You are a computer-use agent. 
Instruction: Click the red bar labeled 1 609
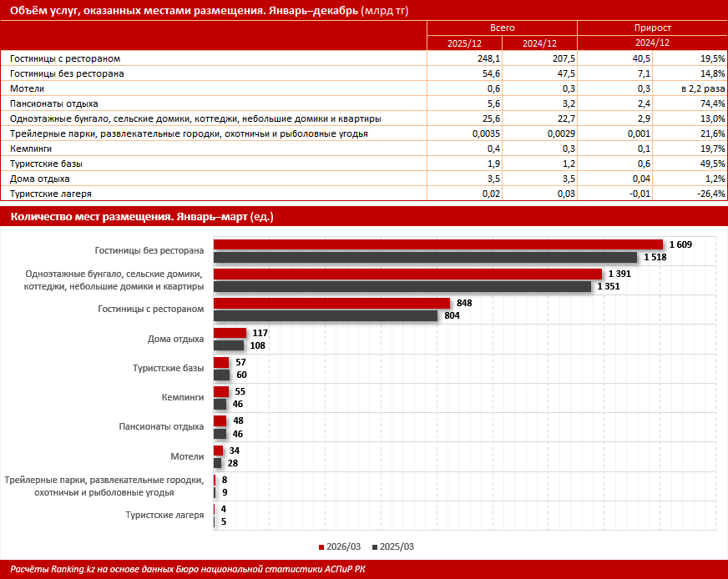(438, 244)
